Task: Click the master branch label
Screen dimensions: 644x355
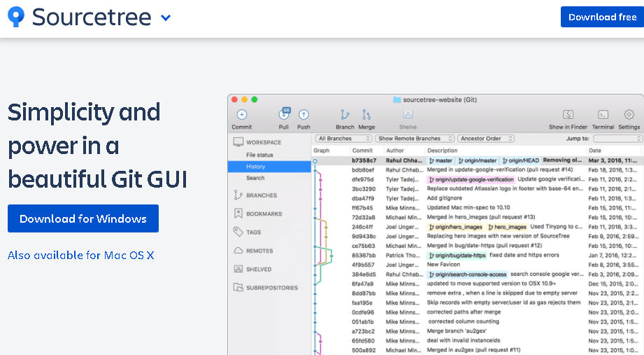Action: pyautogui.click(x=441, y=160)
